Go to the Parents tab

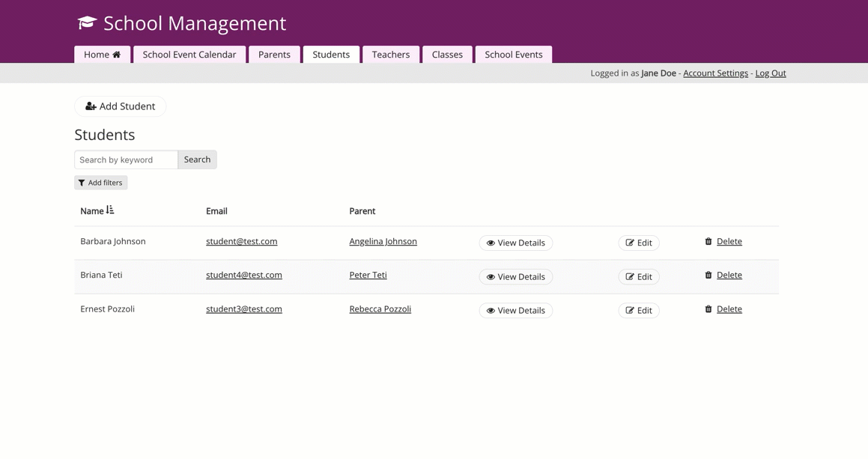point(274,55)
